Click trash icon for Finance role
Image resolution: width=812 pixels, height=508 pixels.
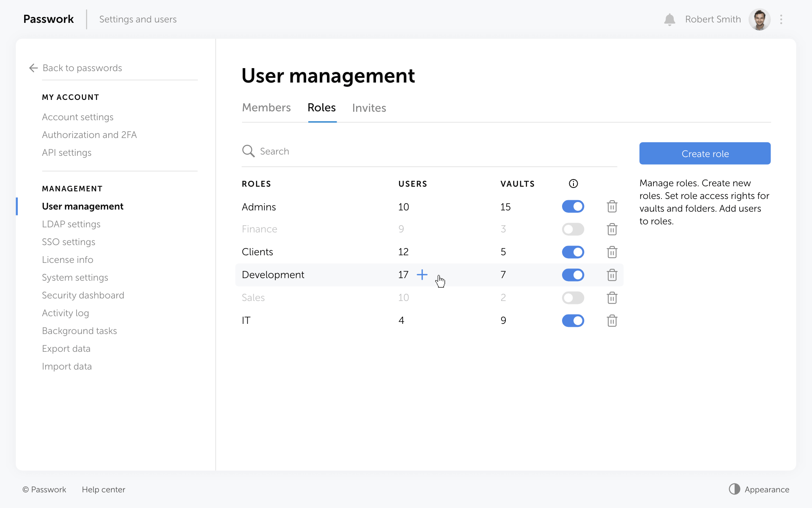coord(612,229)
